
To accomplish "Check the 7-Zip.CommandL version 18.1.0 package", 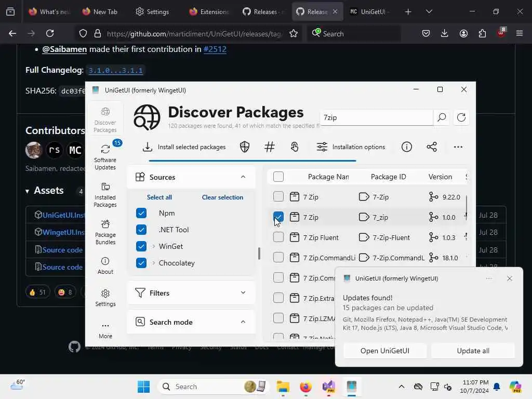I will (x=278, y=258).
